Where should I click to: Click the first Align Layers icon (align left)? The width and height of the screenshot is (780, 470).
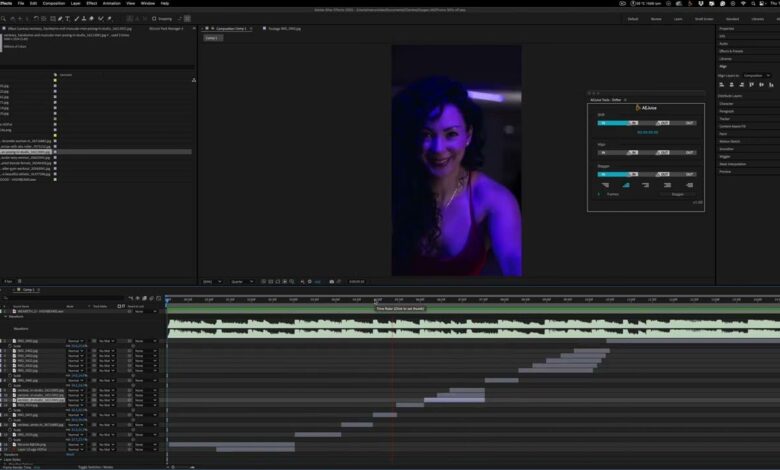[722, 85]
